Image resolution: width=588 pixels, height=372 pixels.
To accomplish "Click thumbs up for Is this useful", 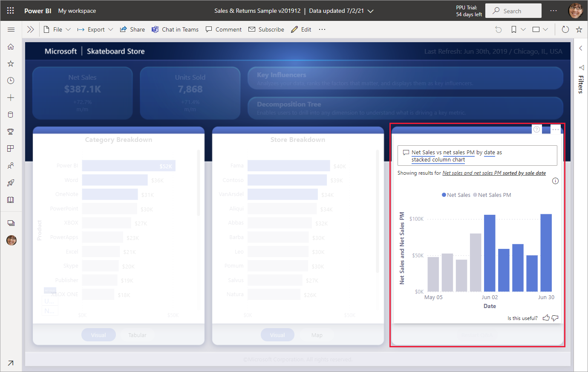I will point(546,318).
